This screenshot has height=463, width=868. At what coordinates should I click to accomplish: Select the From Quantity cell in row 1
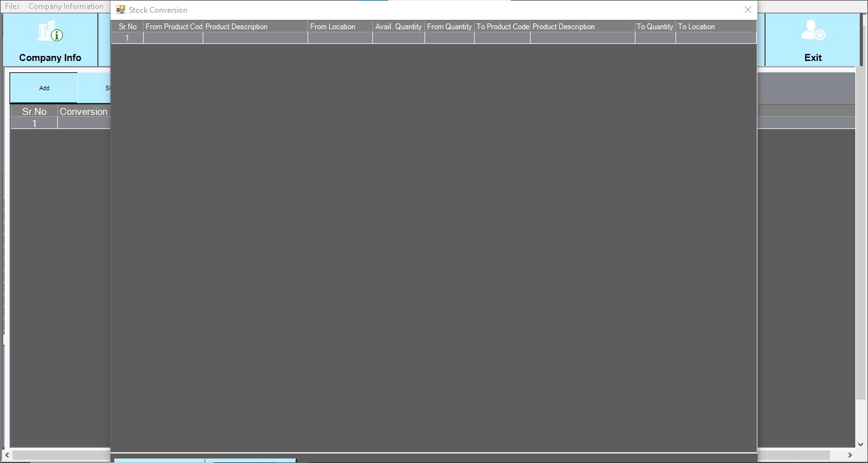[x=449, y=38]
